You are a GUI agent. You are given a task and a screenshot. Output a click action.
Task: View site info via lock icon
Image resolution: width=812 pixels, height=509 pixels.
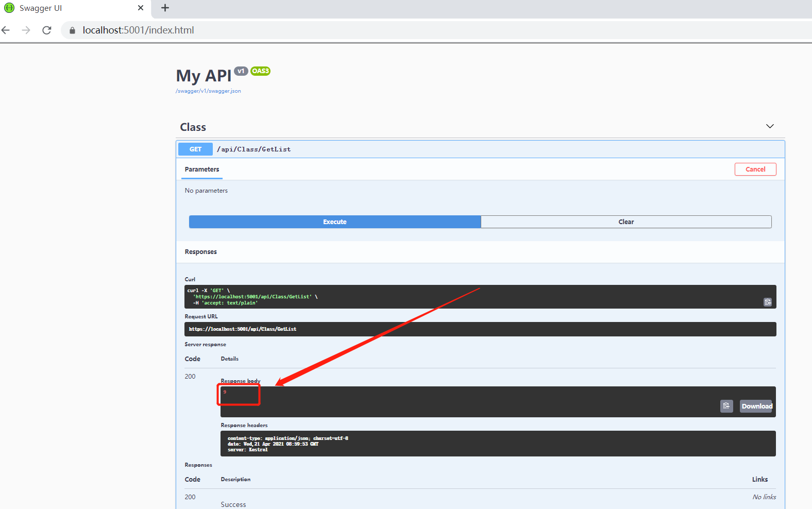[x=72, y=30]
